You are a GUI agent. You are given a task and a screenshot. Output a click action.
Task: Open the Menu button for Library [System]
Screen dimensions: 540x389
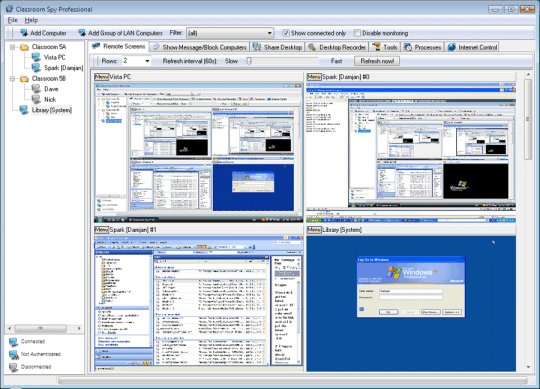click(x=314, y=230)
